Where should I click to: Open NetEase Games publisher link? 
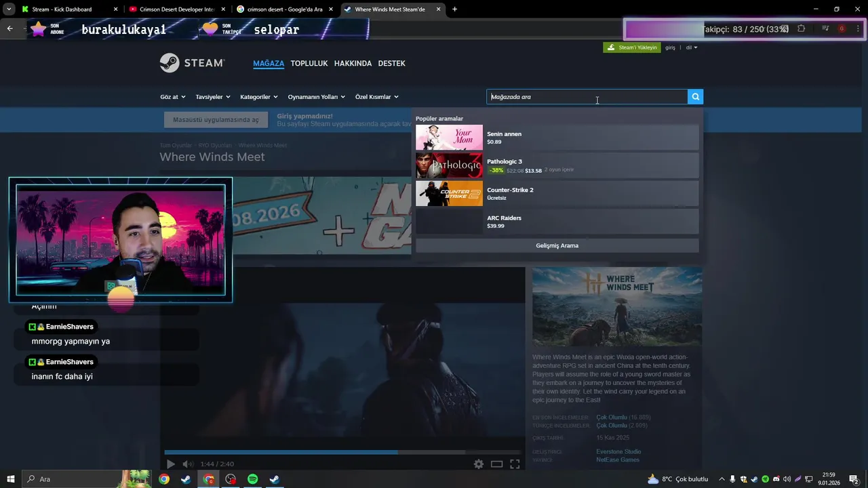(618, 460)
